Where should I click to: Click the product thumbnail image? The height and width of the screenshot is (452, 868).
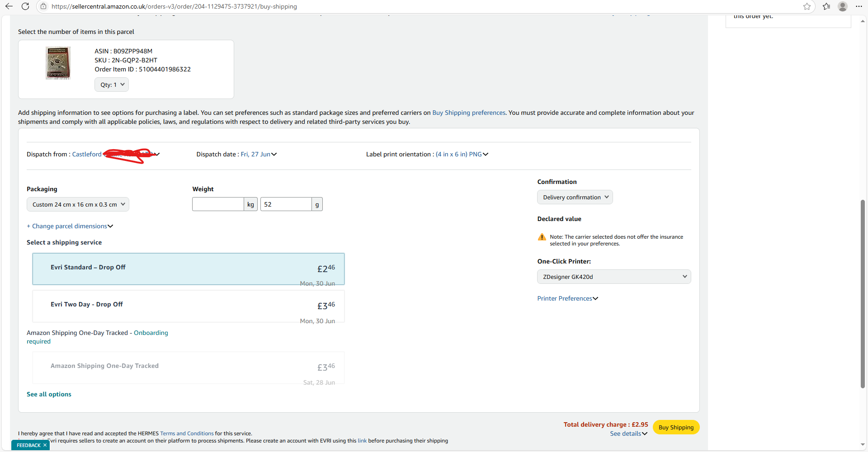58,63
